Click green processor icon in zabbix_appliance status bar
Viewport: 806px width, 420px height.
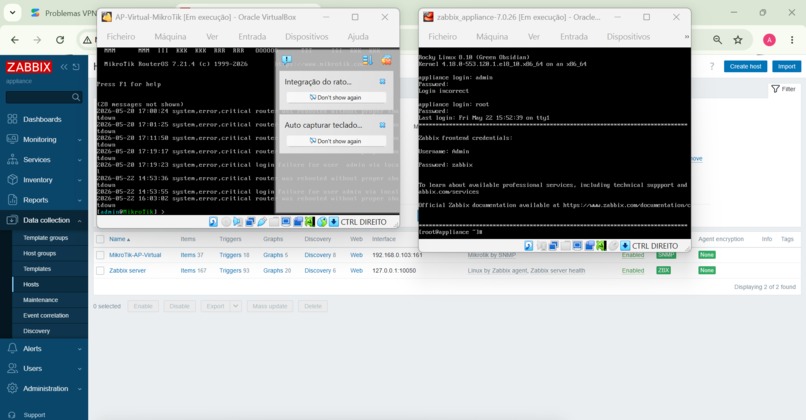pyautogui.click(x=601, y=246)
